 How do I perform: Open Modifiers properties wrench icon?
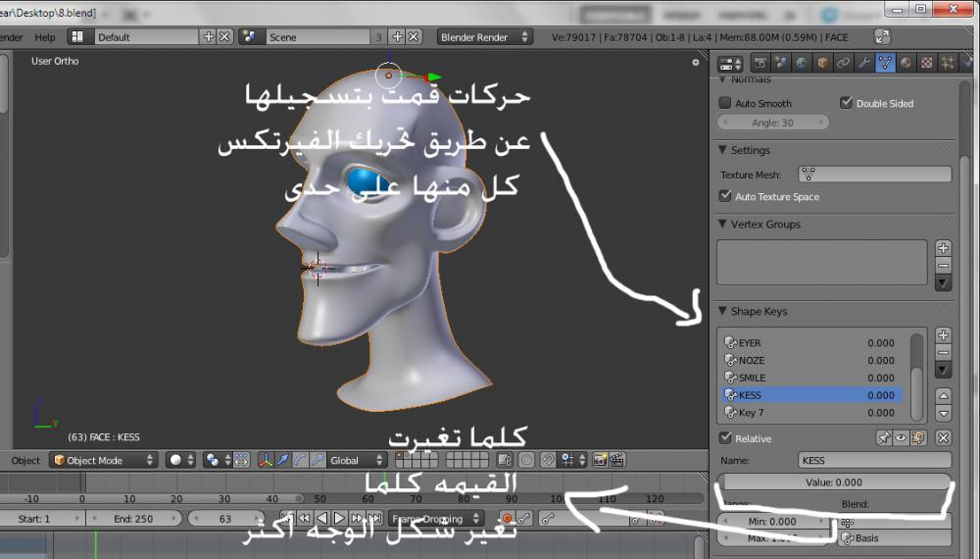point(864,63)
